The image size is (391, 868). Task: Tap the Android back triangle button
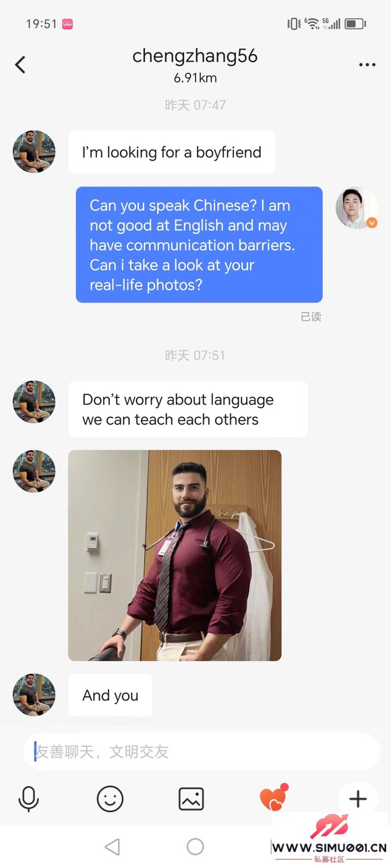[113, 846]
